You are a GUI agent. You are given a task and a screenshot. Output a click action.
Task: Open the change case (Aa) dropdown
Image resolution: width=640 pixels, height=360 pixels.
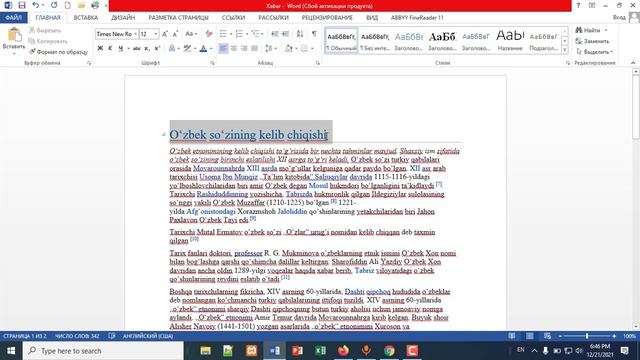pos(191,34)
